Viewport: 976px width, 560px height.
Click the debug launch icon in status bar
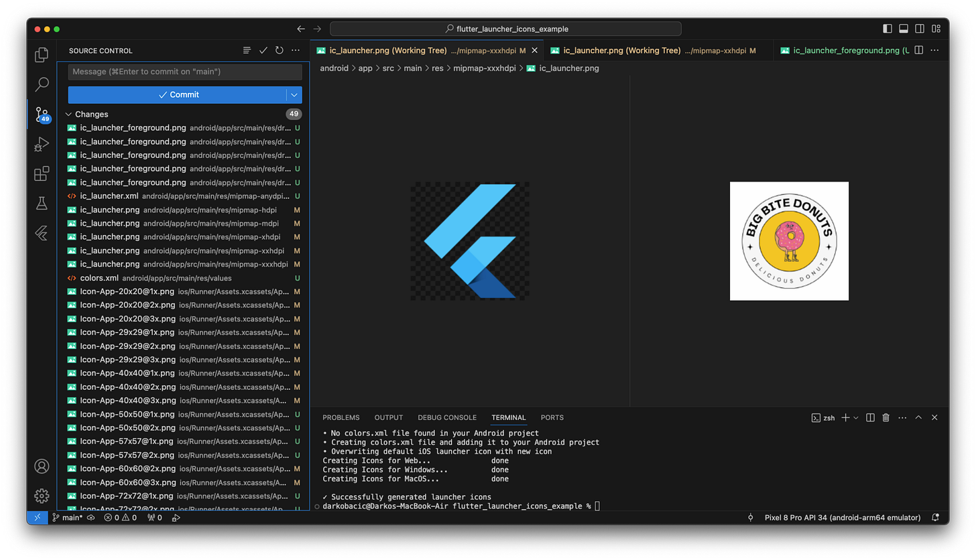176,518
